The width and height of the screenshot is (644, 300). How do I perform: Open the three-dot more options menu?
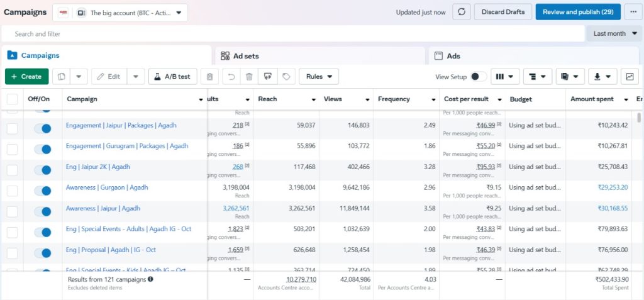pos(633,12)
